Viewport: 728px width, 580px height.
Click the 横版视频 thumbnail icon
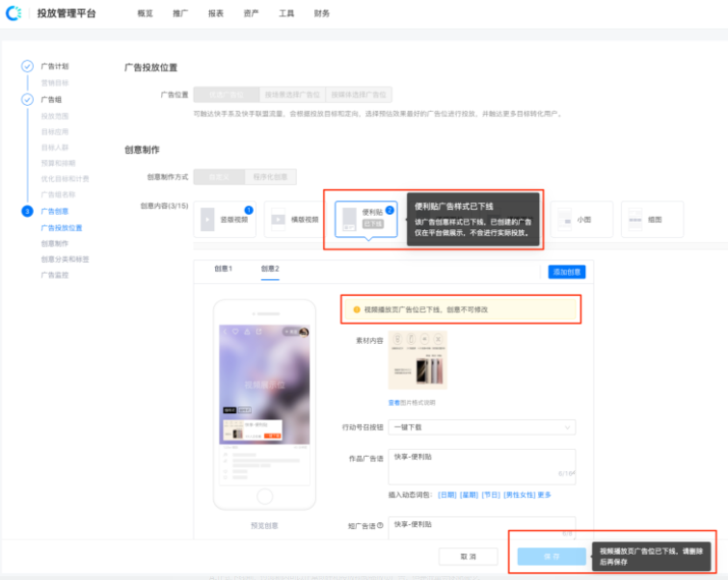point(278,220)
